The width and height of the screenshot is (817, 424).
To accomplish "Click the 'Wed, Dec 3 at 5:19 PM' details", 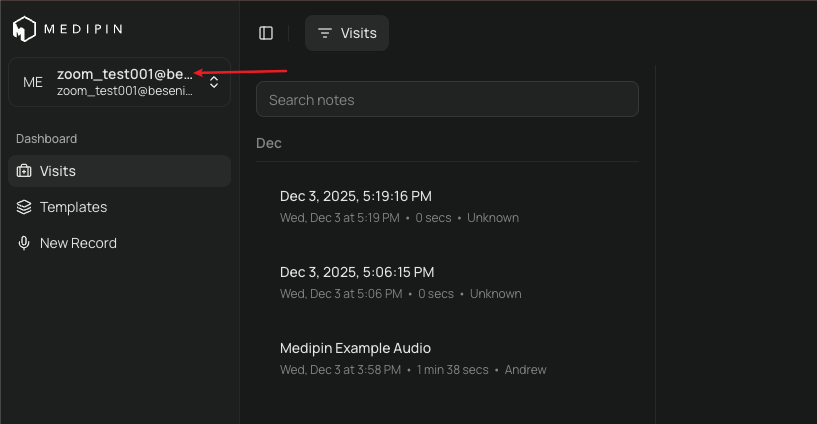I will (x=340, y=218).
